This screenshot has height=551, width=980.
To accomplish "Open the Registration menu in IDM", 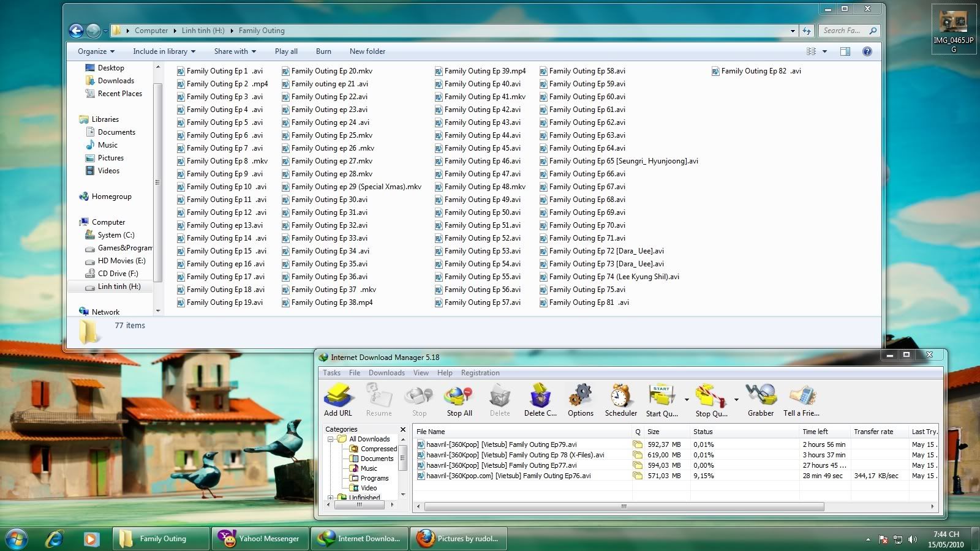I will 480,373.
